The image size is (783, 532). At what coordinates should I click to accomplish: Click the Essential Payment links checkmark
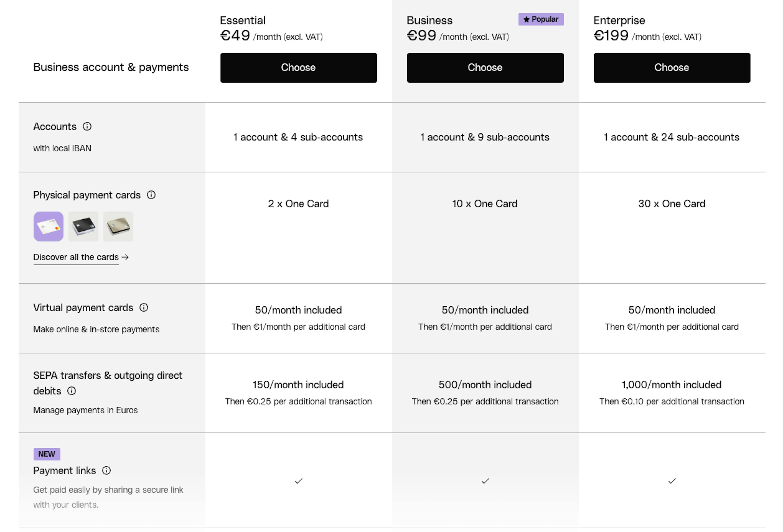[x=299, y=481]
